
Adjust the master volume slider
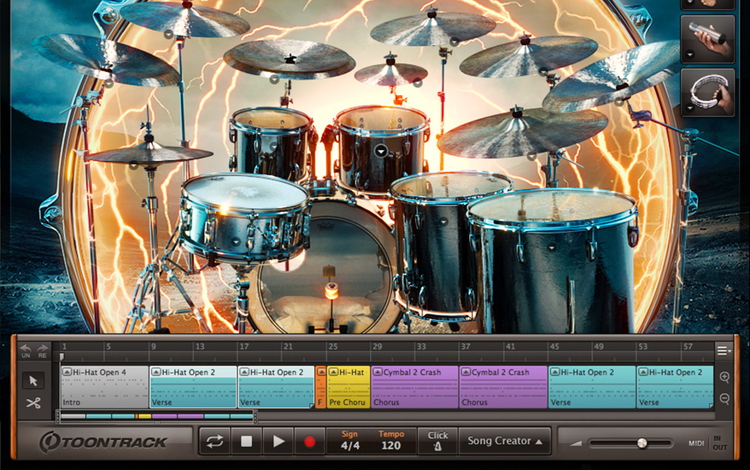pyautogui.click(x=642, y=443)
